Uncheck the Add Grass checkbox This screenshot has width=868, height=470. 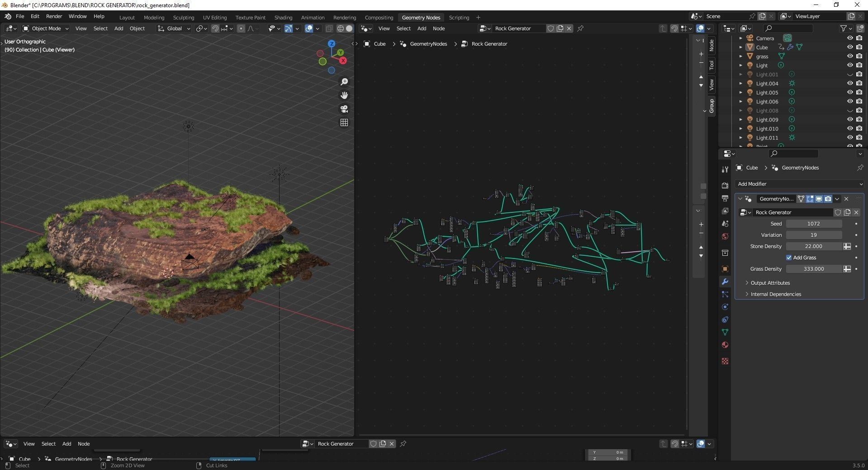[789, 258]
